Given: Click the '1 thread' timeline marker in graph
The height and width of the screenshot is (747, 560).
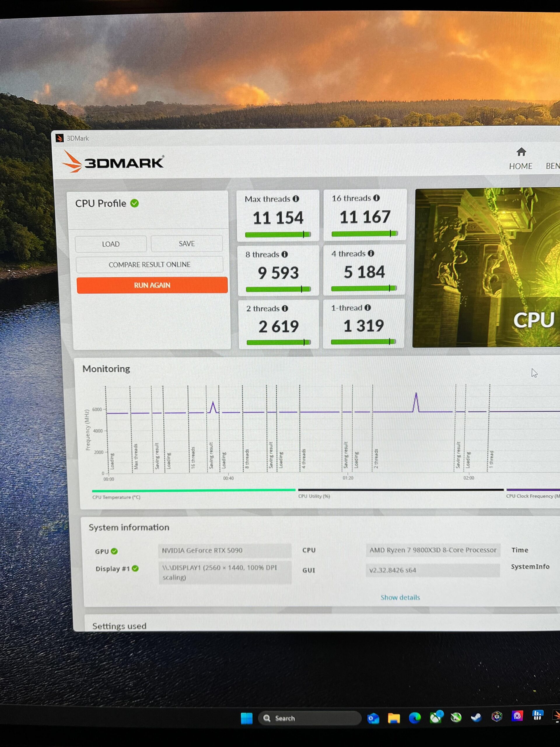Looking at the screenshot, I should 491,459.
